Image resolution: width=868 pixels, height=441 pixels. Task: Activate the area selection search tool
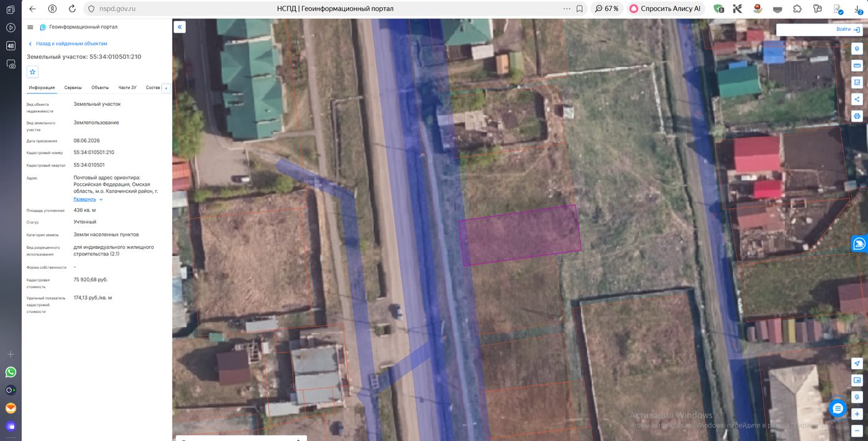857,82
